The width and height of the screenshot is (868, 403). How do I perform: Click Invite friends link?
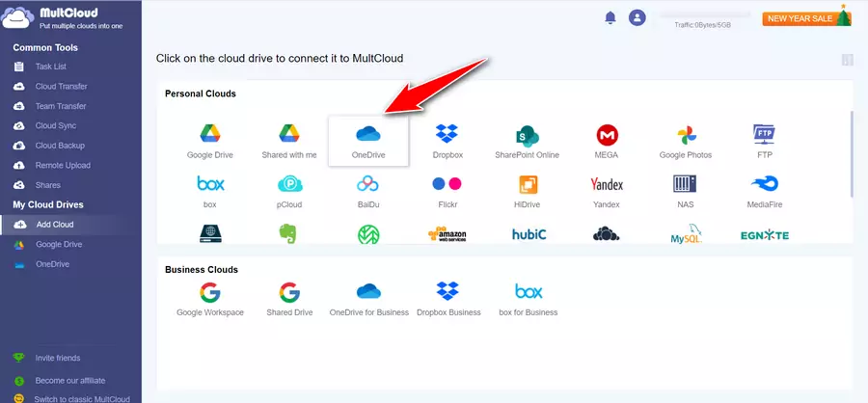(58, 358)
